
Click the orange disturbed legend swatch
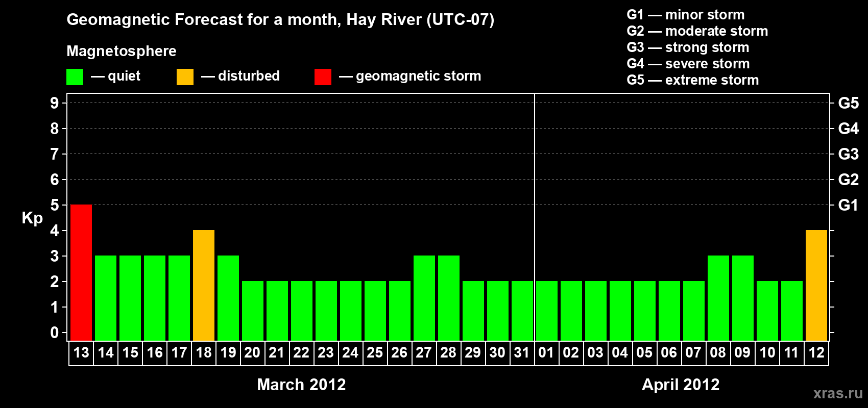[x=185, y=77]
